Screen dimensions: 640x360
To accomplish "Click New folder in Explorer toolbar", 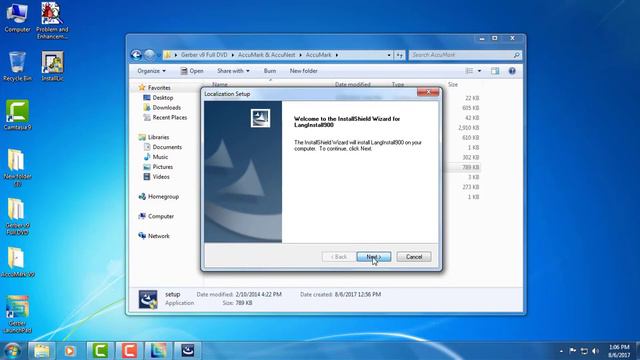I will (303, 71).
